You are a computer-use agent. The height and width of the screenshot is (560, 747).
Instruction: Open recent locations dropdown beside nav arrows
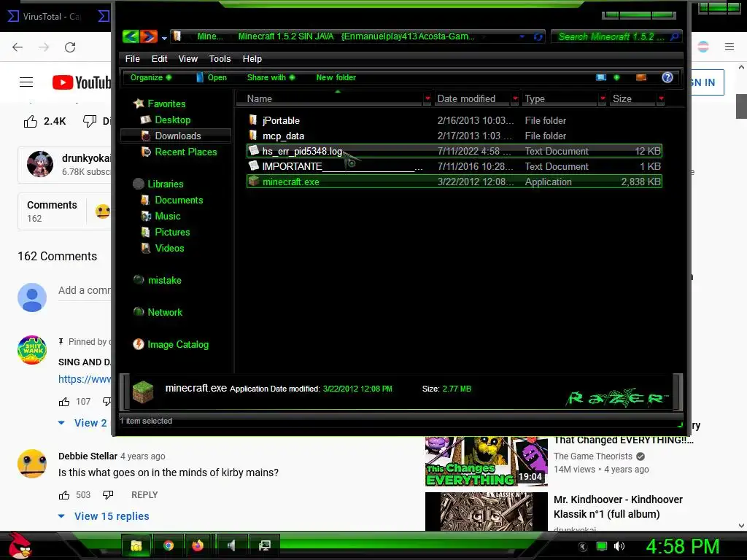click(x=164, y=38)
